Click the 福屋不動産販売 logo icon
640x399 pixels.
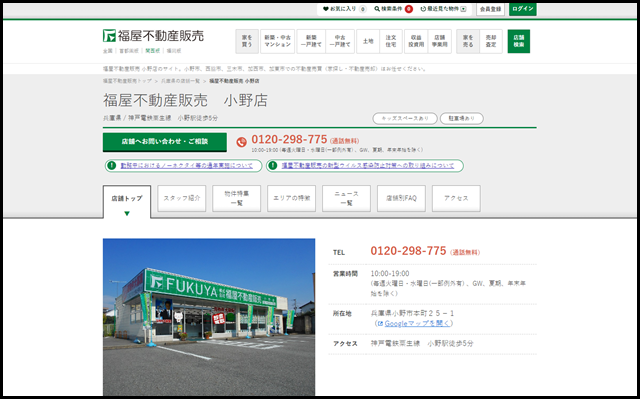tap(109, 35)
